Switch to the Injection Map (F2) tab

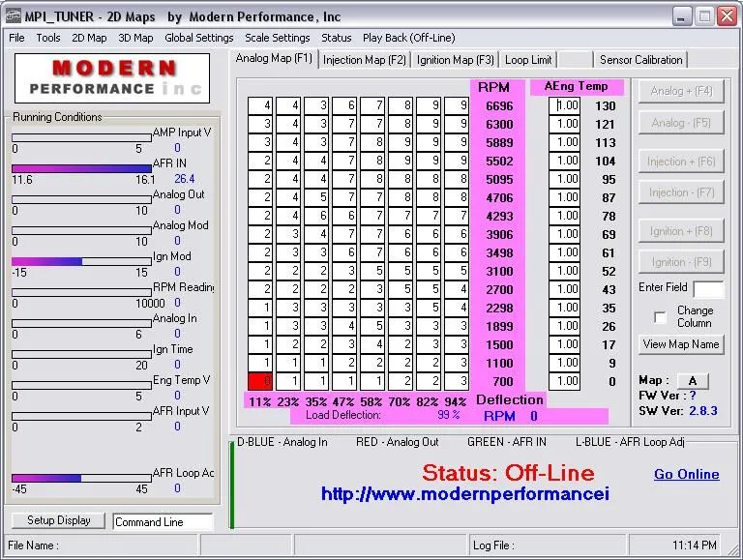(x=365, y=60)
